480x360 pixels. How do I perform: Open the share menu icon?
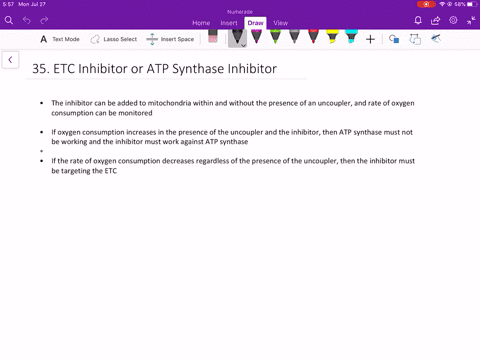point(435,21)
